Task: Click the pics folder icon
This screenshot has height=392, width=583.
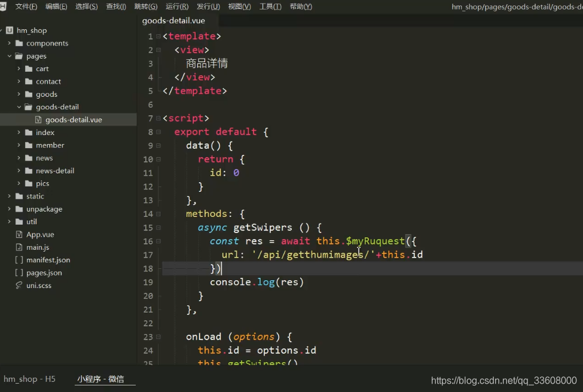Action: 29,183
